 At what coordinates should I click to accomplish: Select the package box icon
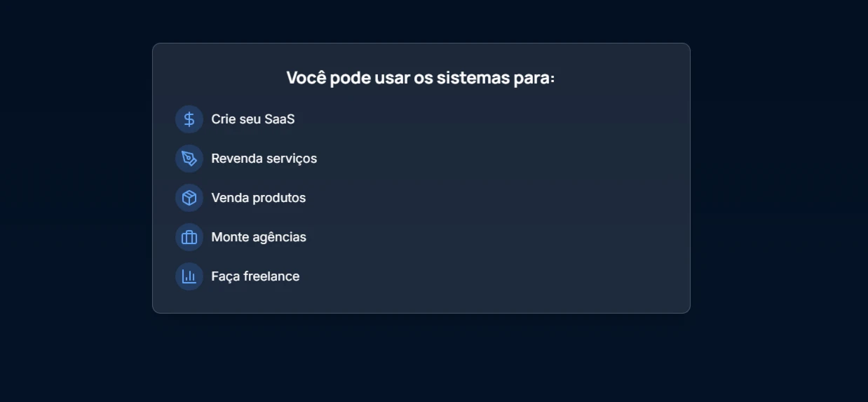pos(189,198)
